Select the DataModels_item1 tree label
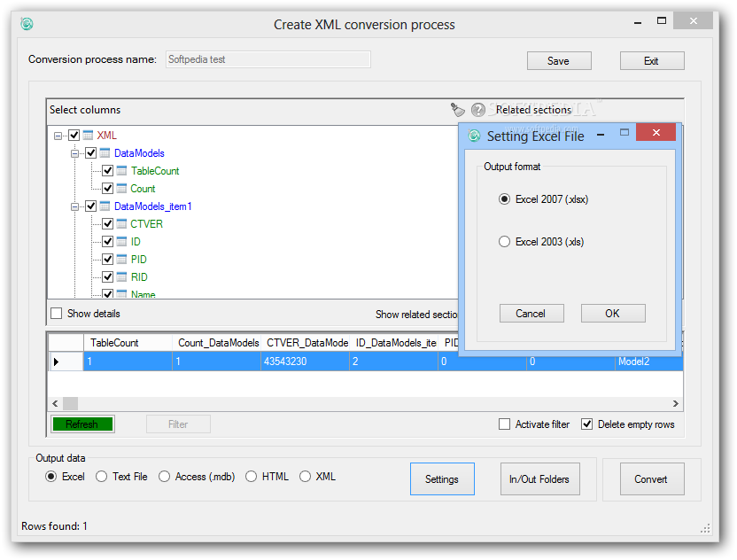This screenshot has width=737, height=560. [152, 206]
